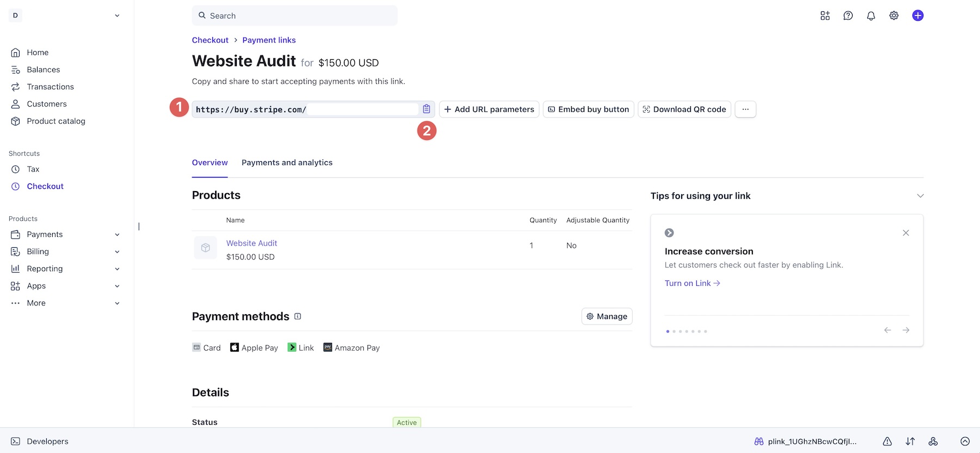Viewport: 980px width, 453px height.
Task: Click the Home icon in sidebar
Action: pos(15,53)
